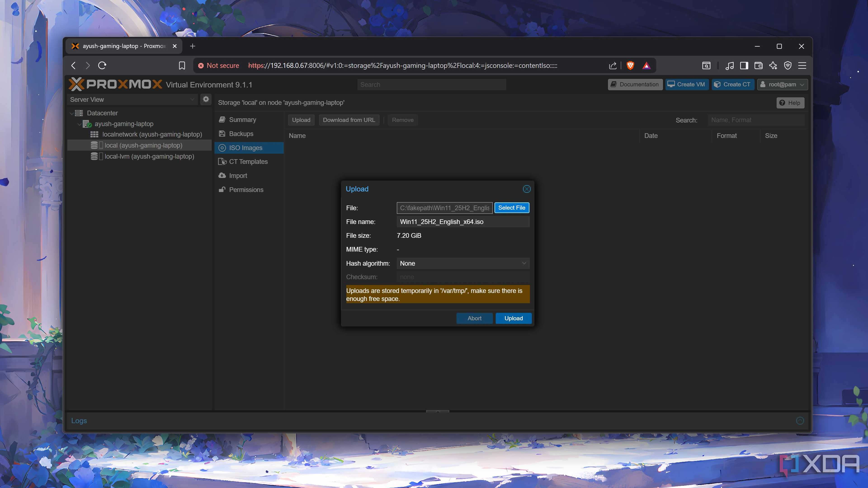Click the Help button
868x488 pixels.
790,103
